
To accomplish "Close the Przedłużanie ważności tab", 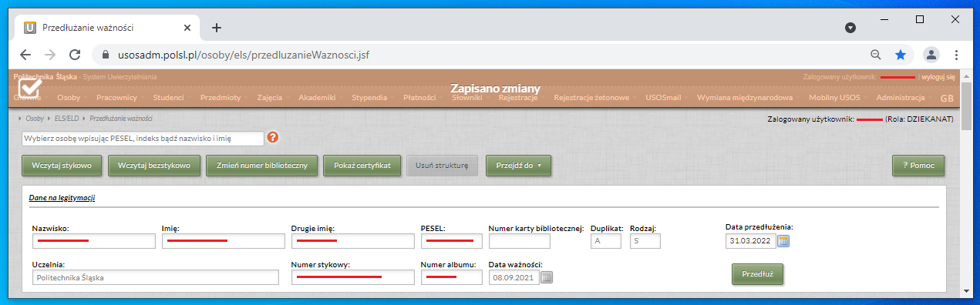I will pyautogui.click(x=187, y=28).
